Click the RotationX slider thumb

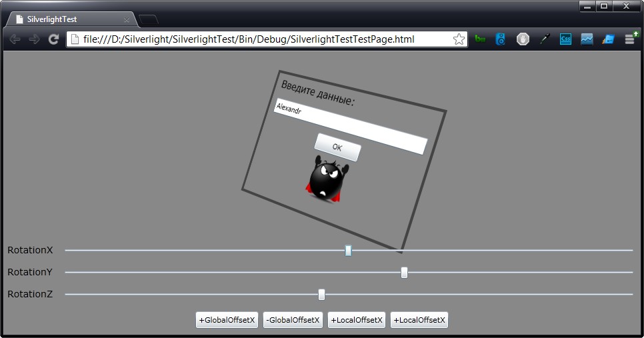(x=348, y=251)
